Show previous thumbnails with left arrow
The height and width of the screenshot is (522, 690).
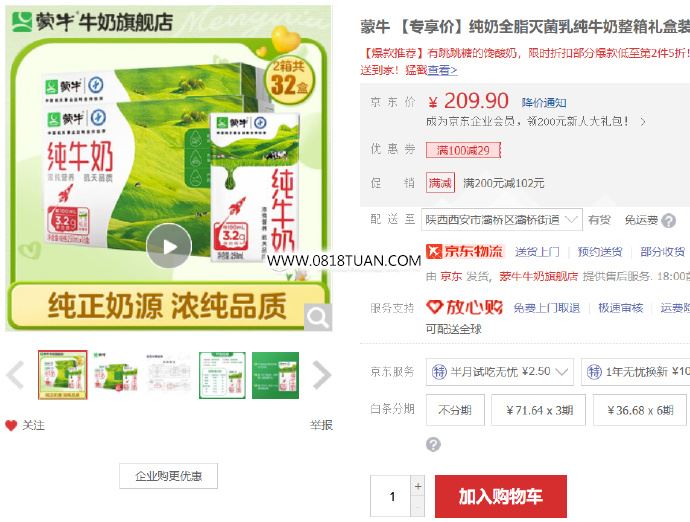tap(15, 375)
